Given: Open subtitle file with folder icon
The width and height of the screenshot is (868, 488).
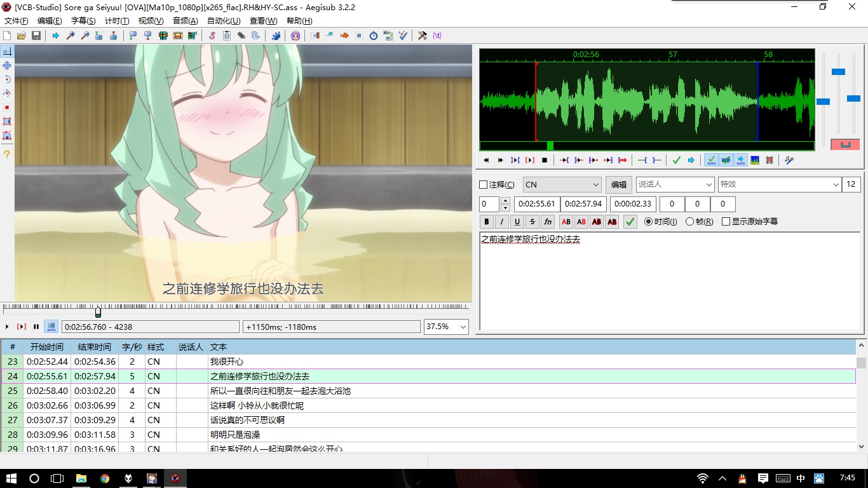Looking at the screenshot, I should click(x=22, y=36).
